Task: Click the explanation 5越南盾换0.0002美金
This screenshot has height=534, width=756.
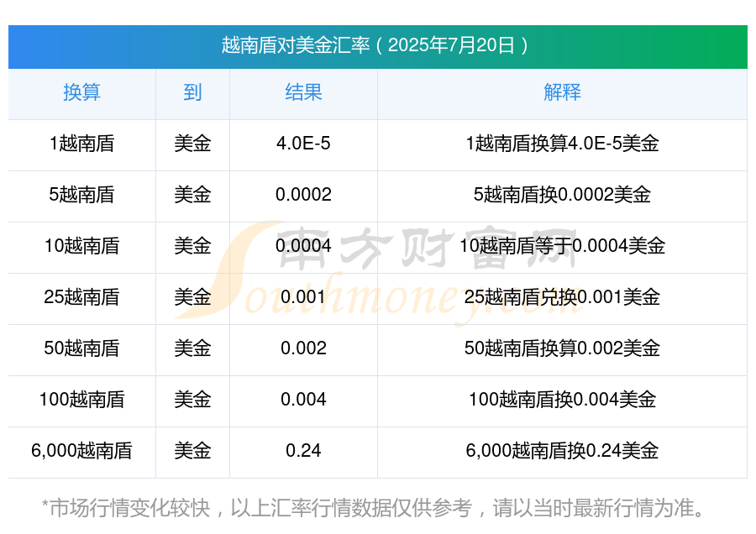Action: coord(562,195)
